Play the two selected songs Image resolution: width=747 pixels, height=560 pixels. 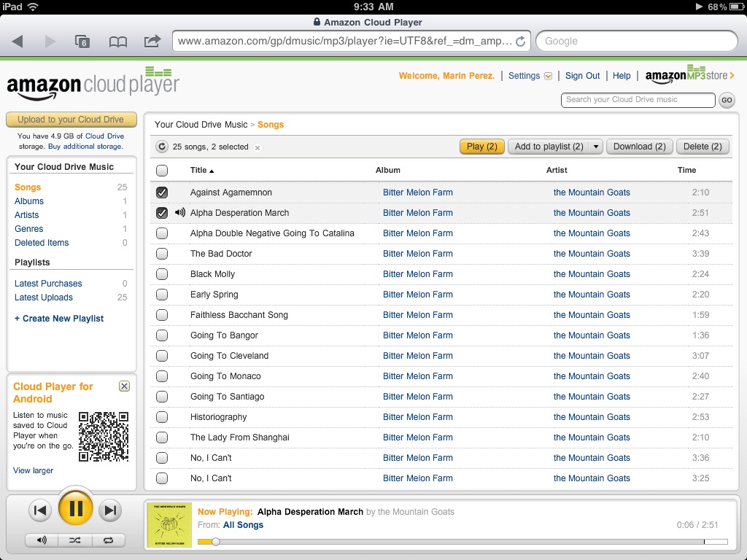481,146
